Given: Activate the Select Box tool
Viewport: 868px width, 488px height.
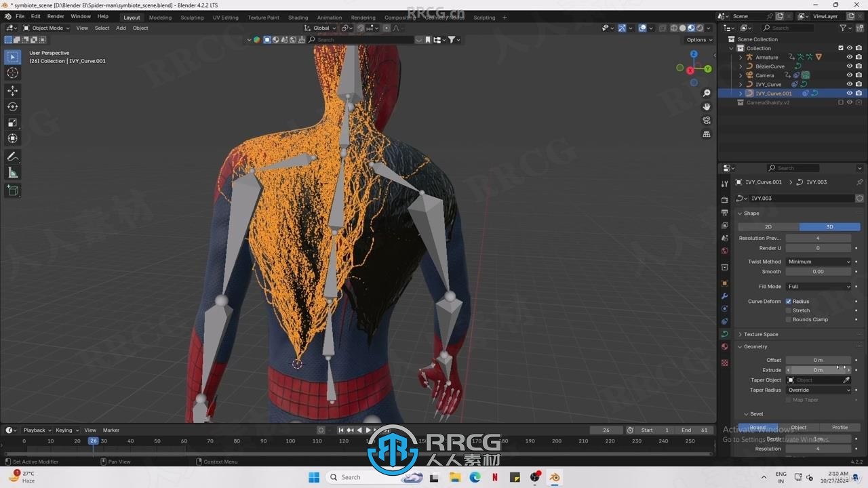Looking at the screenshot, I should 12,57.
